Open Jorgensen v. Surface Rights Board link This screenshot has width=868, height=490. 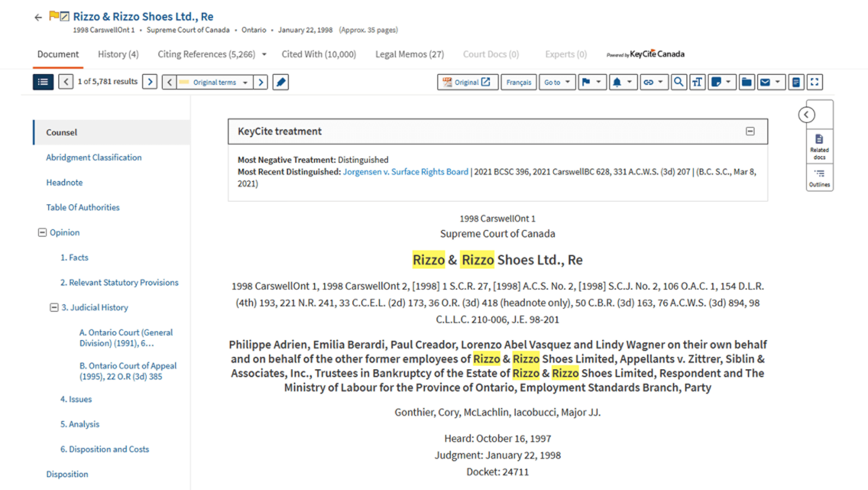click(406, 172)
